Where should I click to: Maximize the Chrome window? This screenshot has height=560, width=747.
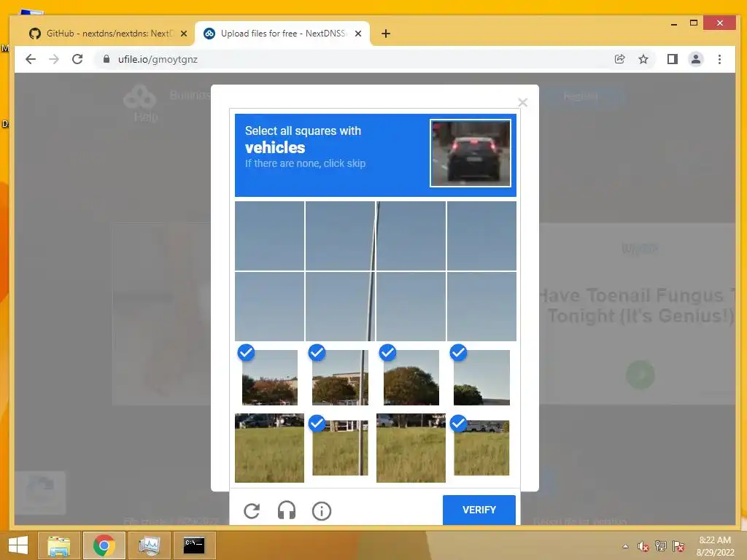[x=694, y=23]
